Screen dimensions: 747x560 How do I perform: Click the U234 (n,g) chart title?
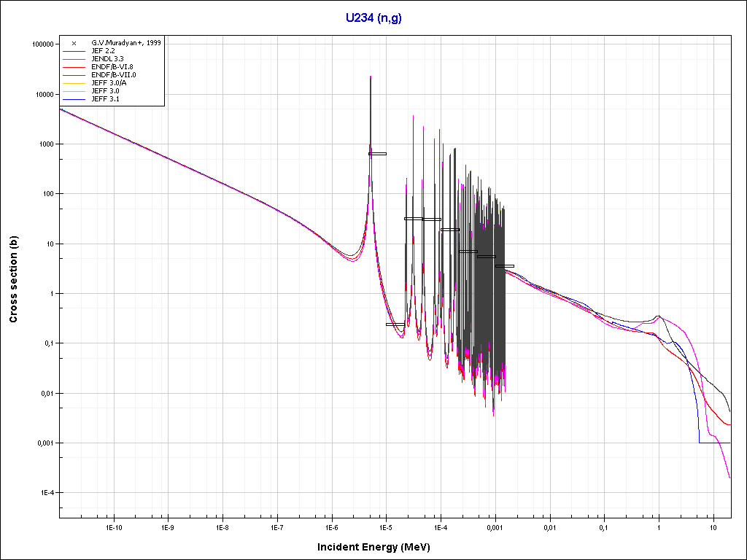click(373, 17)
